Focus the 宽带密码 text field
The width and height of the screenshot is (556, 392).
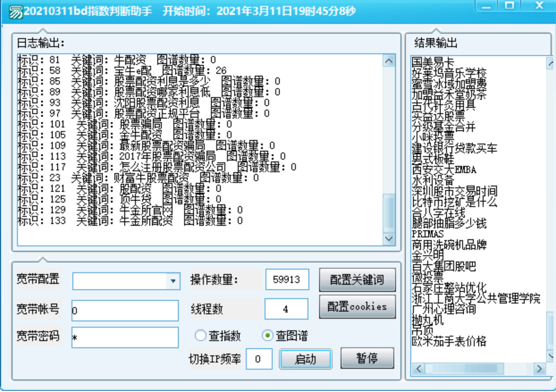(x=125, y=337)
